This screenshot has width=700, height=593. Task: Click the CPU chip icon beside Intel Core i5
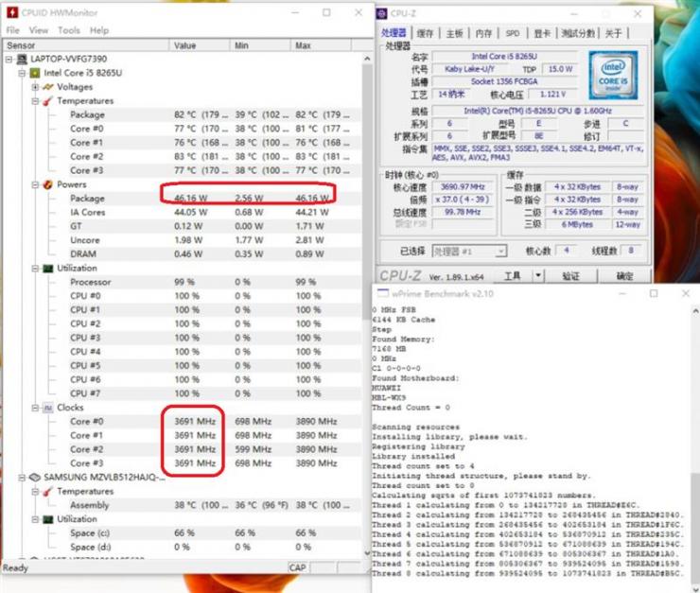pos(35,73)
